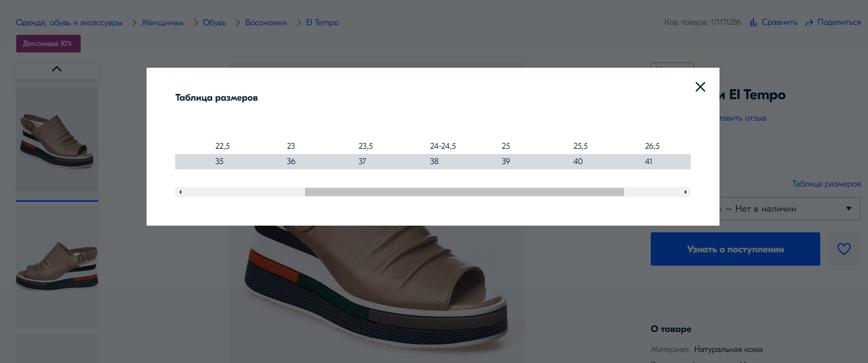Select the second sandal thumbnail image
868x363 pixels.
tap(57, 265)
